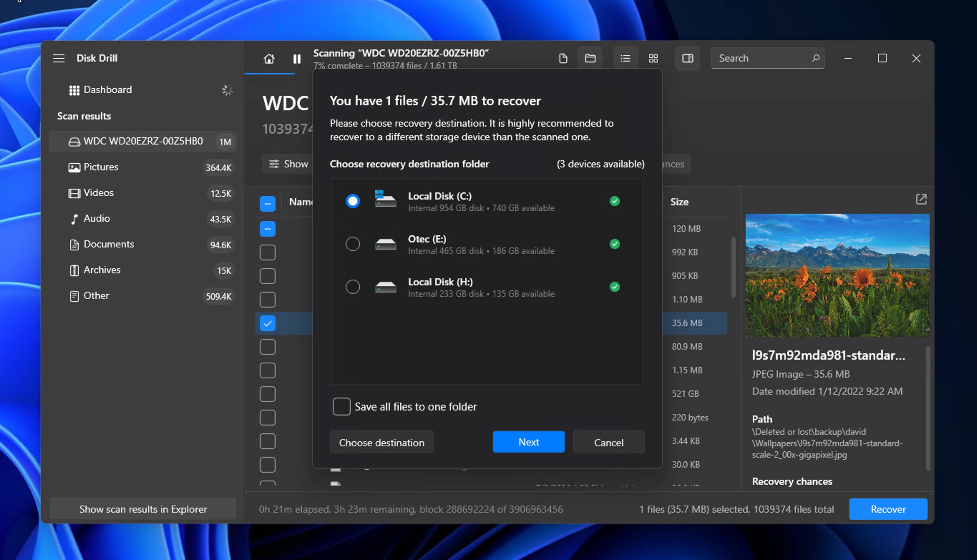Screen dimensions: 977x560
Task: Click green check beside Local Disk (C:)
Action: pyautogui.click(x=614, y=201)
